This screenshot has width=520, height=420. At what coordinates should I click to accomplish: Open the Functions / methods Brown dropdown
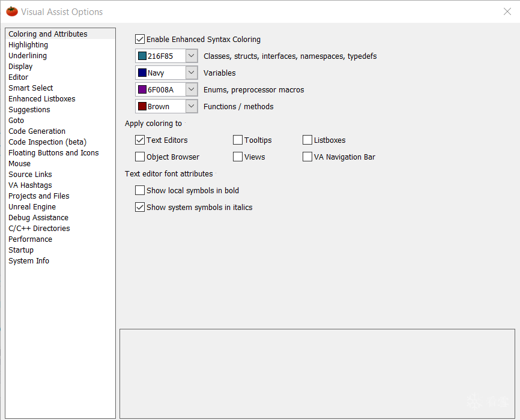191,106
